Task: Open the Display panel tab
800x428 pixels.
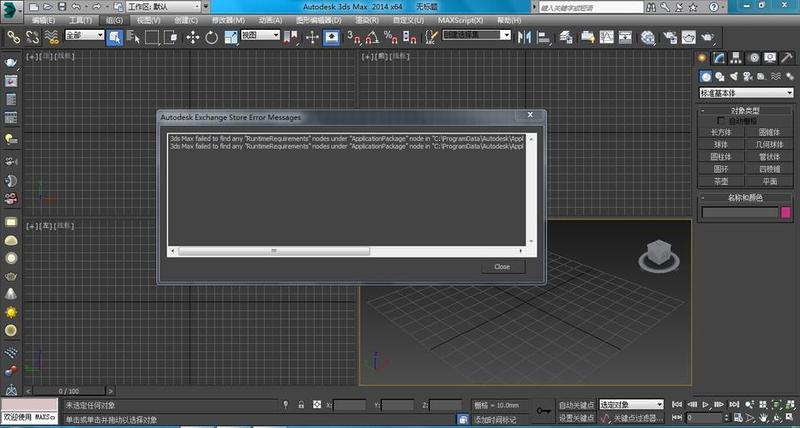Action: tap(770, 58)
